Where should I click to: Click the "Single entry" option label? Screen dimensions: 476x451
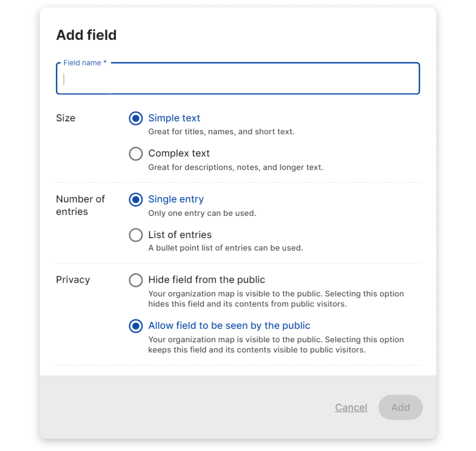pos(176,199)
